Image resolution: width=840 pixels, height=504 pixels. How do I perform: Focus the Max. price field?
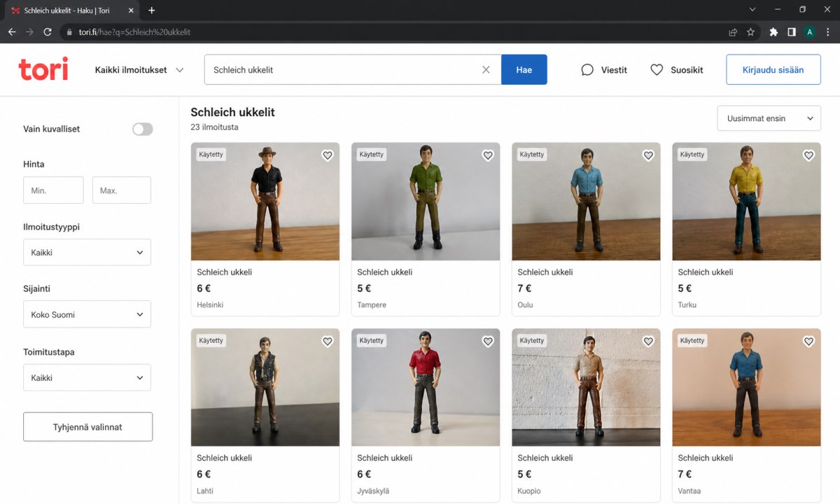pyautogui.click(x=122, y=190)
